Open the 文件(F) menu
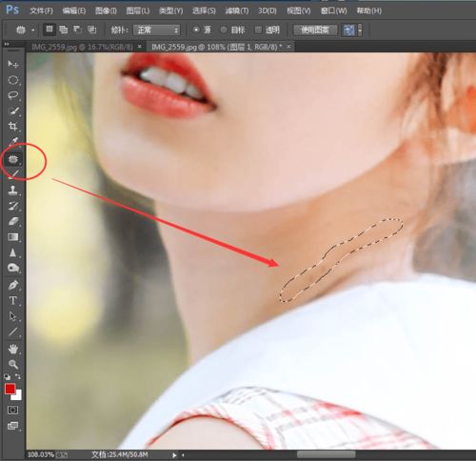Image resolution: width=476 pixels, height=461 pixels. click(x=41, y=10)
